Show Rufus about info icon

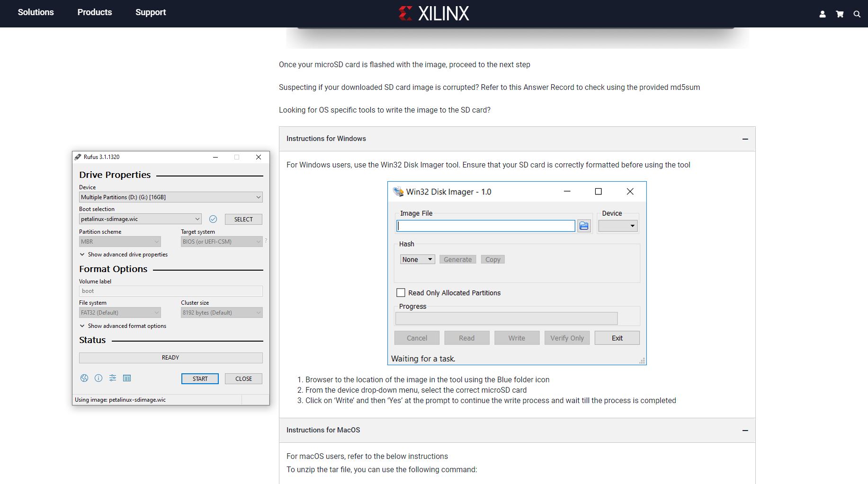98,378
